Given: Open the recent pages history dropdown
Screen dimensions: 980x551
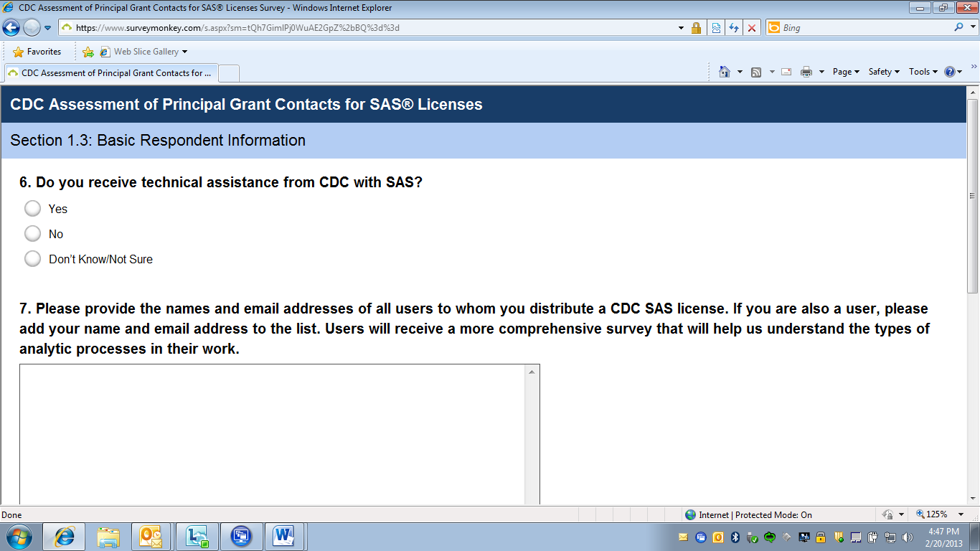Looking at the screenshot, I should click(x=48, y=28).
